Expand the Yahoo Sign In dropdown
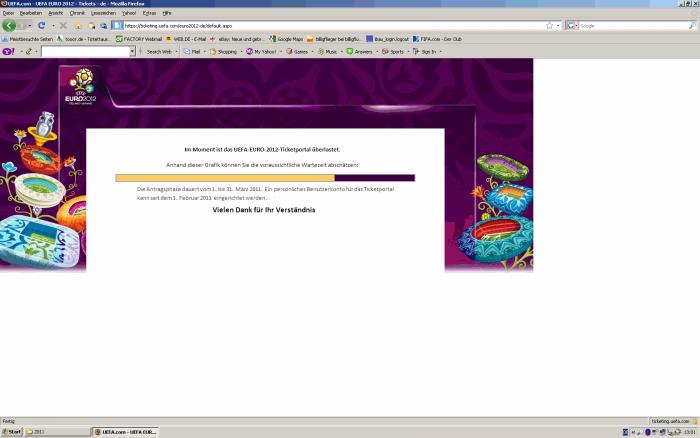700x438 pixels. (x=428, y=51)
